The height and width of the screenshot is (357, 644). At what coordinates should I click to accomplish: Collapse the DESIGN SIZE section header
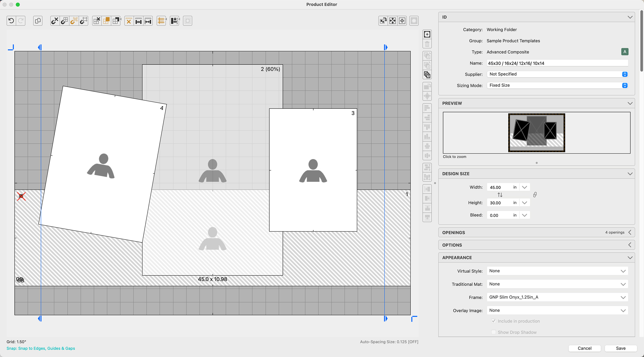pos(630,174)
